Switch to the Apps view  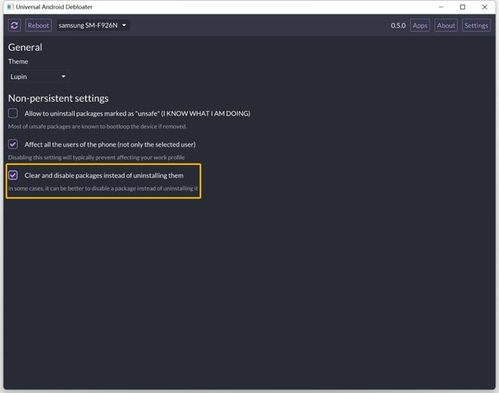420,26
